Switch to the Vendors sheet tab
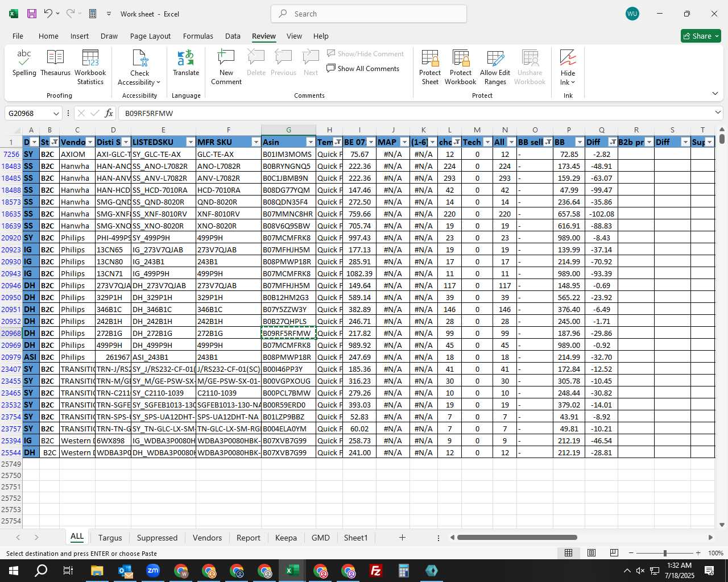The width and height of the screenshot is (728, 582). 207,538
